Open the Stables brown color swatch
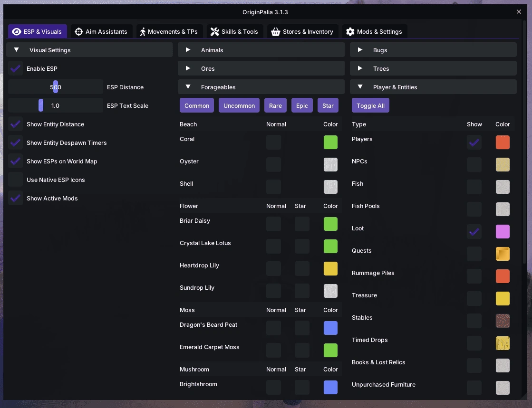532x408 pixels. [x=503, y=321]
